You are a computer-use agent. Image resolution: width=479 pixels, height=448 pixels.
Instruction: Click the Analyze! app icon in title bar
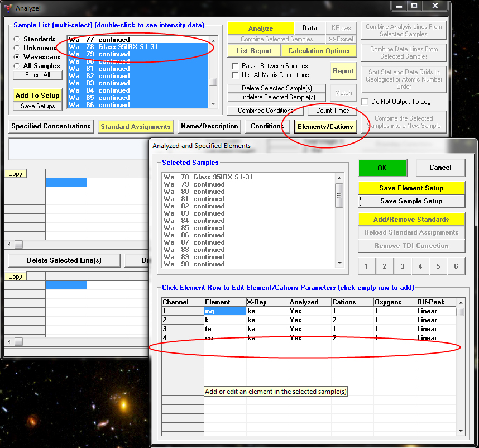click(8, 8)
